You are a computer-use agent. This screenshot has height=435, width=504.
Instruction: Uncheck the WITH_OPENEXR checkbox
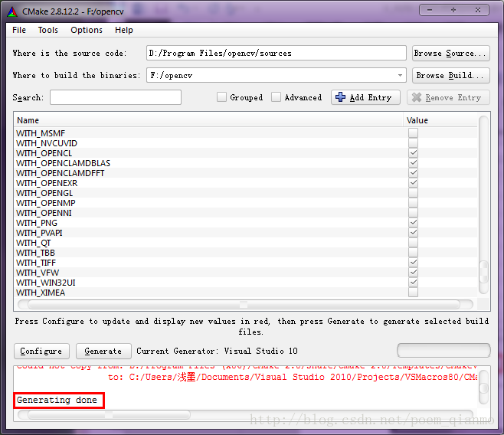413,182
